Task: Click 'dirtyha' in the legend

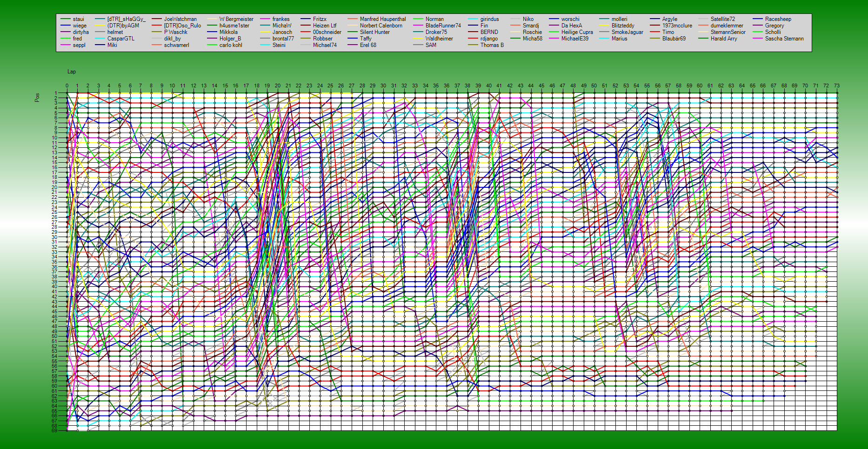Action: pos(81,32)
